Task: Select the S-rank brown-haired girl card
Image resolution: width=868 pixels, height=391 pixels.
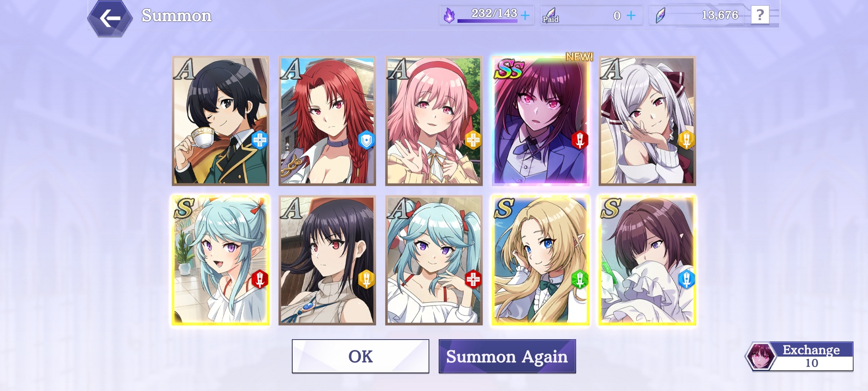Action: 647,260
